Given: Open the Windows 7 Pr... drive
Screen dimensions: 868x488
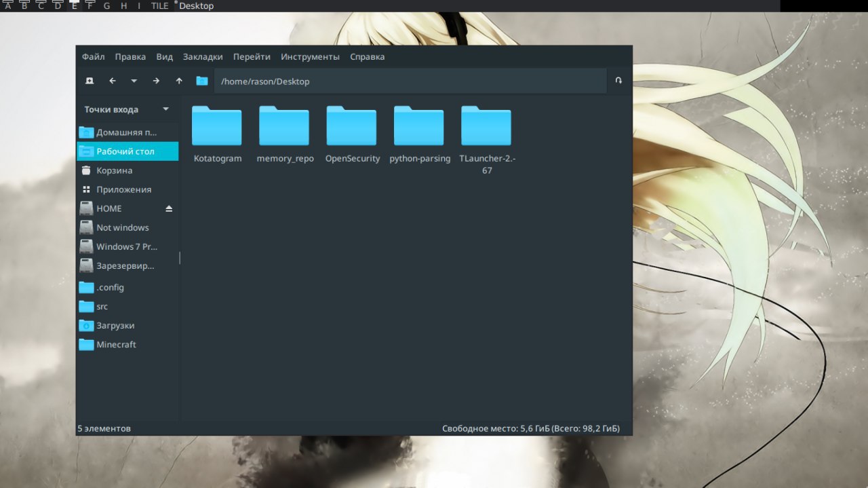Looking at the screenshot, I should click(127, 246).
